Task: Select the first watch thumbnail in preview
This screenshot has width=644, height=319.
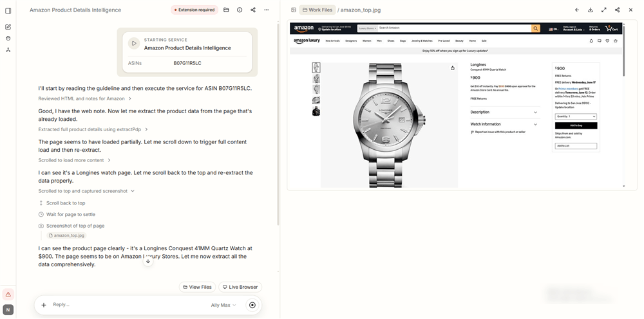Action: (x=316, y=68)
